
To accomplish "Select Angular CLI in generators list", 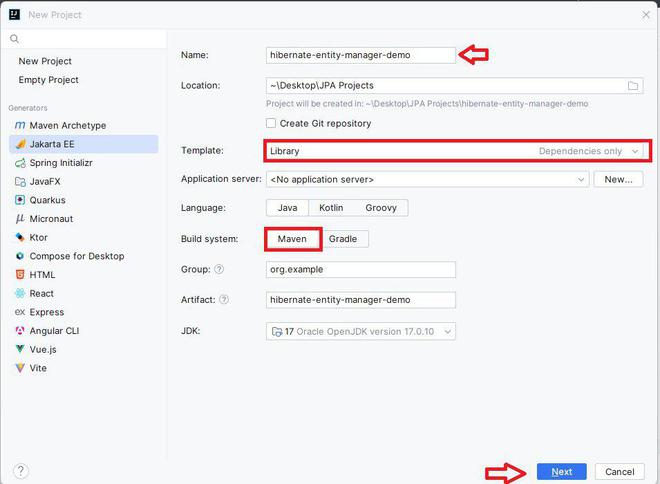I will click(x=84, y=331).
